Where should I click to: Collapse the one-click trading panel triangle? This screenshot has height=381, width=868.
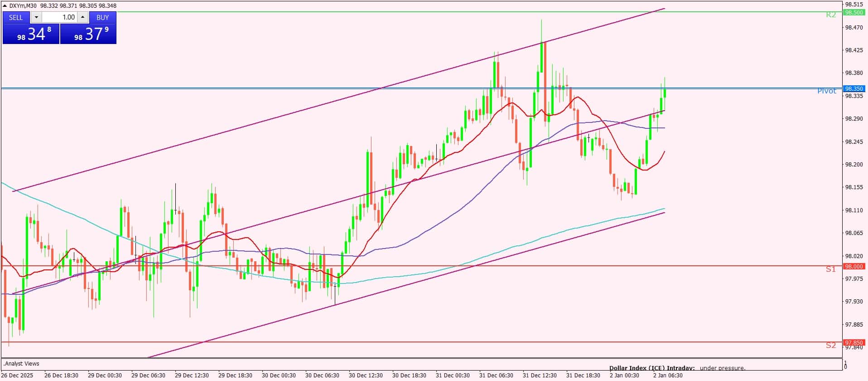tap(5, 6)
